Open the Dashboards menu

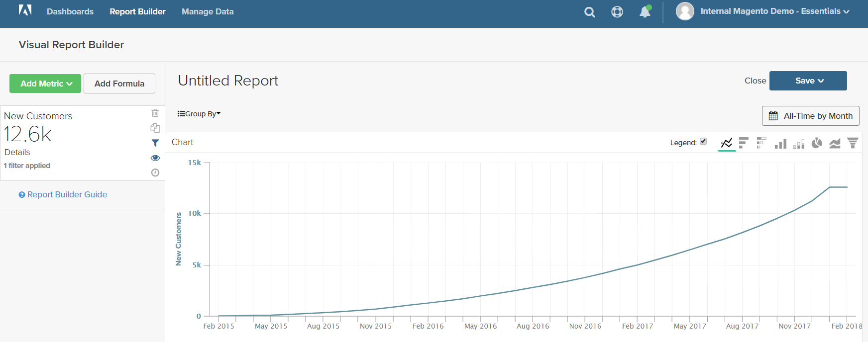[x=70, y=11]
